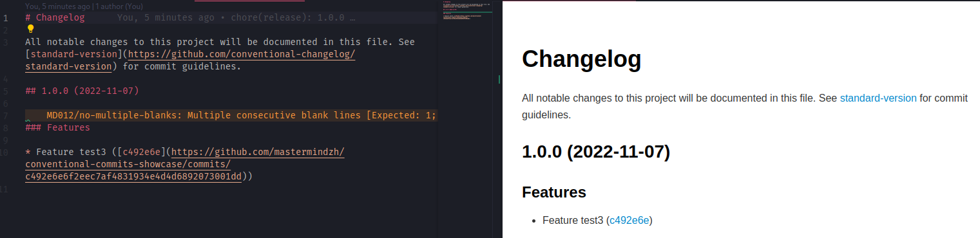Select line number 7 in the gutter
980x238 pixels.
pos(6,115)
